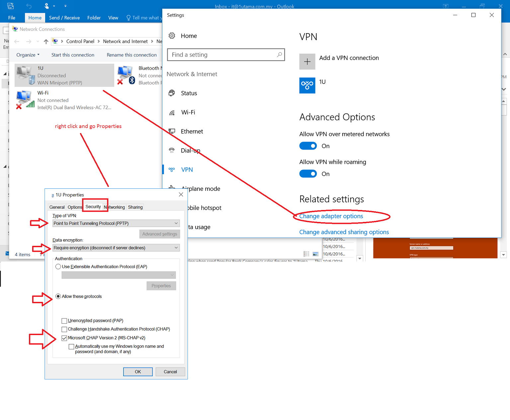Open the Status globe icon in the sidebar
Image resolution: width=510 pixels, height=420 pixels.
(172, 93)
